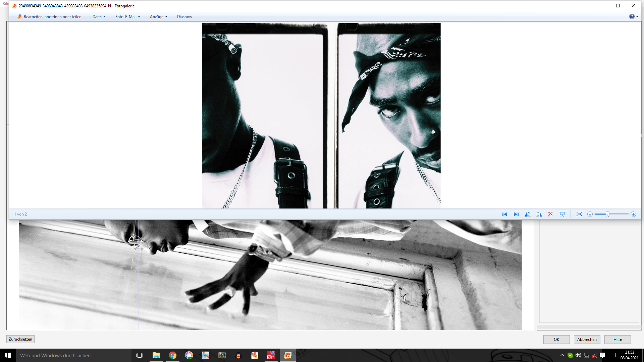This screenshot has width=644, height=362.
Task: Open the Fotogalerie help icon
Action: tap(632, 16)
